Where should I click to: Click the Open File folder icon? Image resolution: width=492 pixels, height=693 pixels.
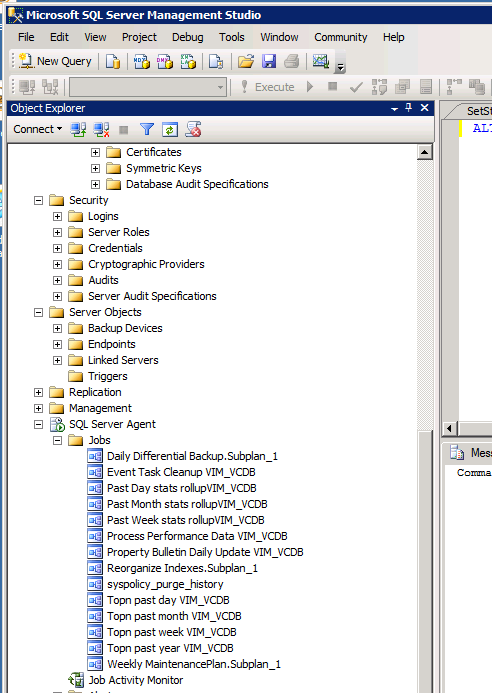click(x=246, y=61)
